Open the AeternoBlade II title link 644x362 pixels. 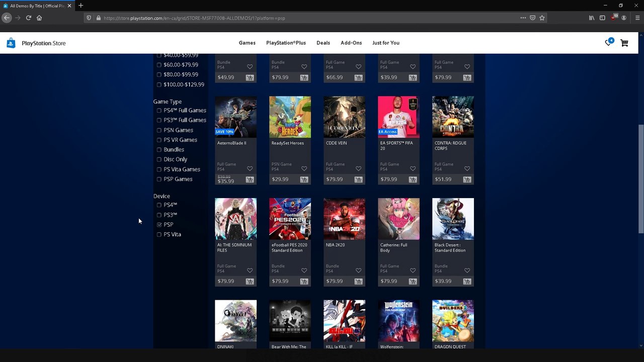[231, 143]
